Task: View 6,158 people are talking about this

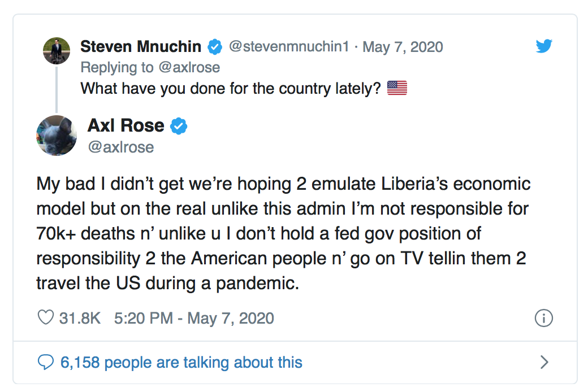Action: pyautogui.click(x=181, y=362)
